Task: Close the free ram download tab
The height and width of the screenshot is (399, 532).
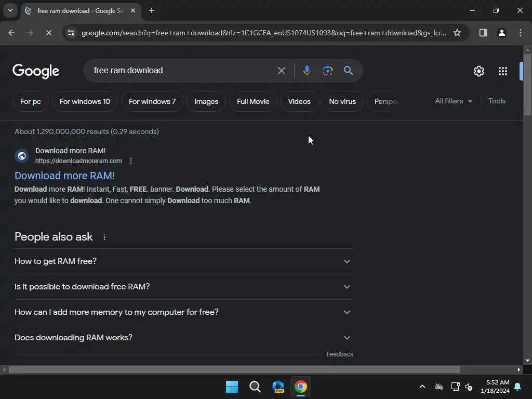Action: 133,10
